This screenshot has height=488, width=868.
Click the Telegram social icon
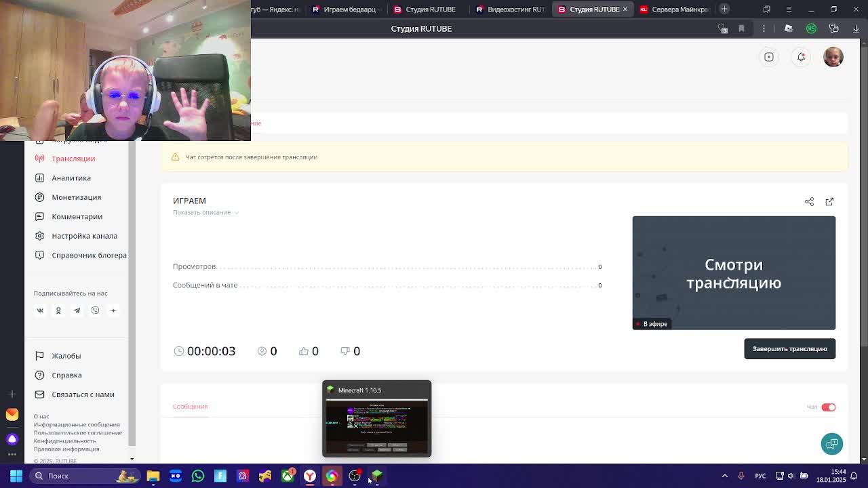(x=77, y=310)
